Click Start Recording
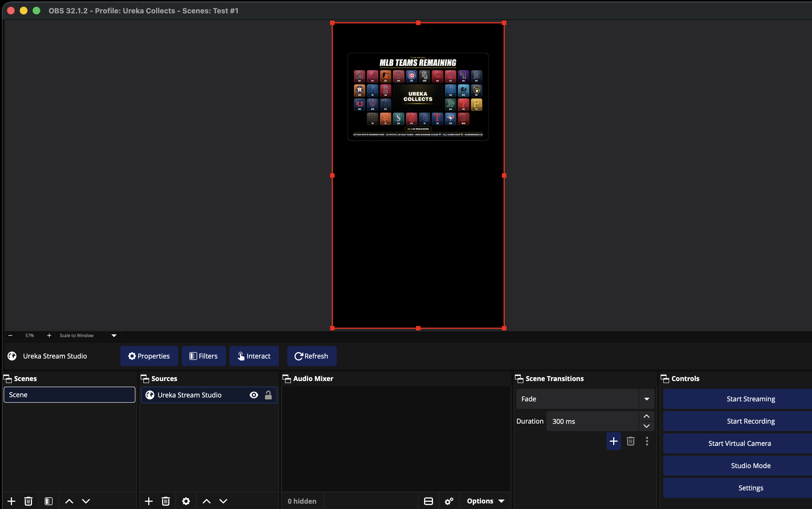The height and width of the screenshot is (509, 812). [738, 421]
